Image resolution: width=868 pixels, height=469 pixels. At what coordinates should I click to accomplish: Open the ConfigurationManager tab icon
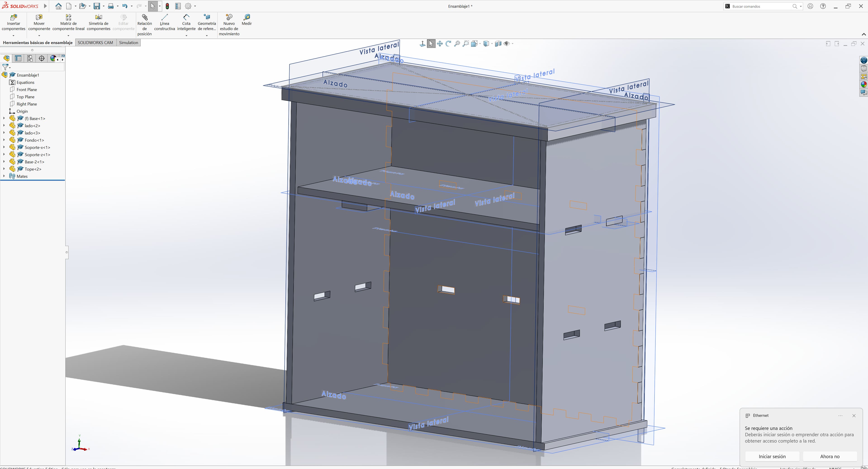tap(30, 58)
